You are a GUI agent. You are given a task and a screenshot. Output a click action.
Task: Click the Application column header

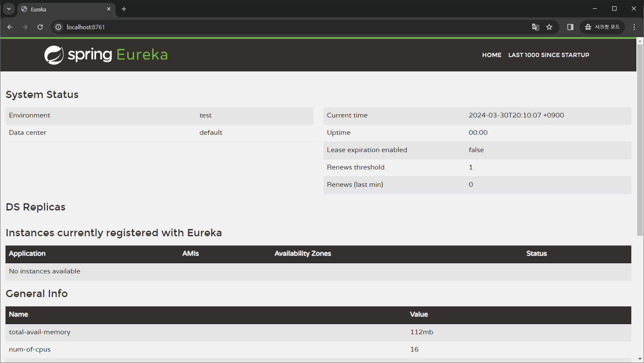[27, 254]
